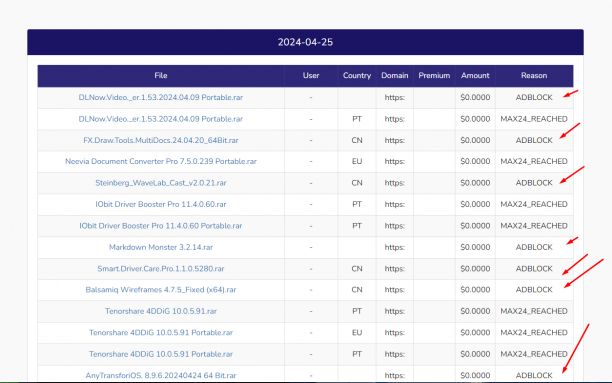The width and height of the screenshot is (612, 383).
Task: Select MAX24_REACHED reason in IObit Driver Booster Pro 11.4.0.60.rar row
Action: pyautogui.click(x=534, y=205)
